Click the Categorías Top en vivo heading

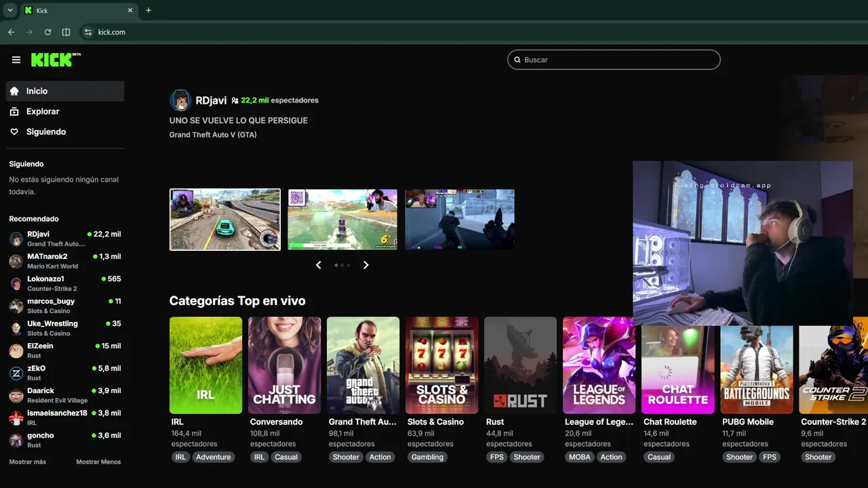click(237, 301)
